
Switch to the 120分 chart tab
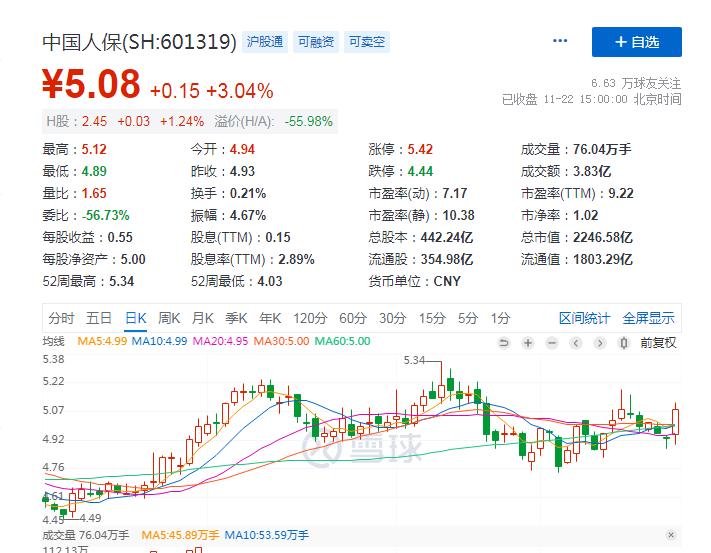tap(310, 318)
